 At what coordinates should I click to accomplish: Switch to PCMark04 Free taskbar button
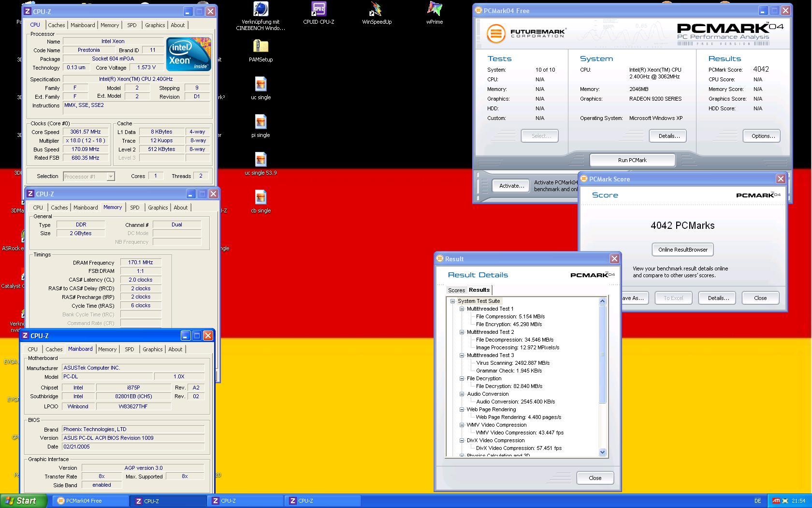pos(90,501)
